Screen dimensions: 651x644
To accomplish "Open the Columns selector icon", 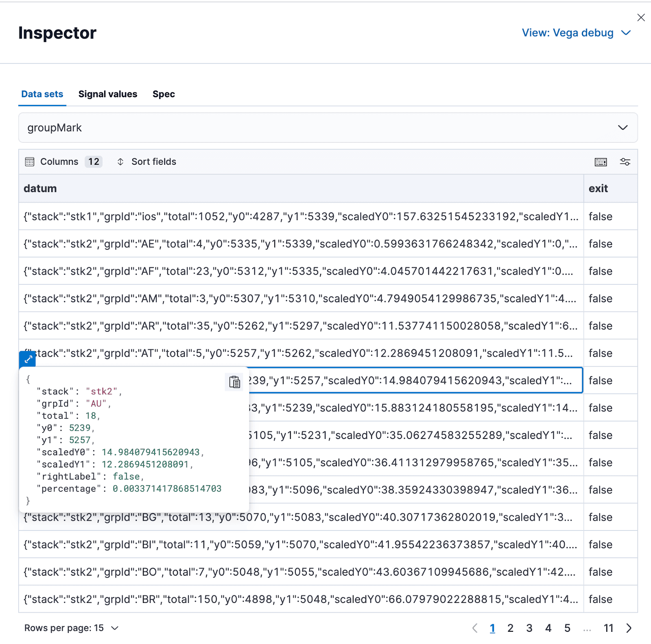I will [29, 162].
